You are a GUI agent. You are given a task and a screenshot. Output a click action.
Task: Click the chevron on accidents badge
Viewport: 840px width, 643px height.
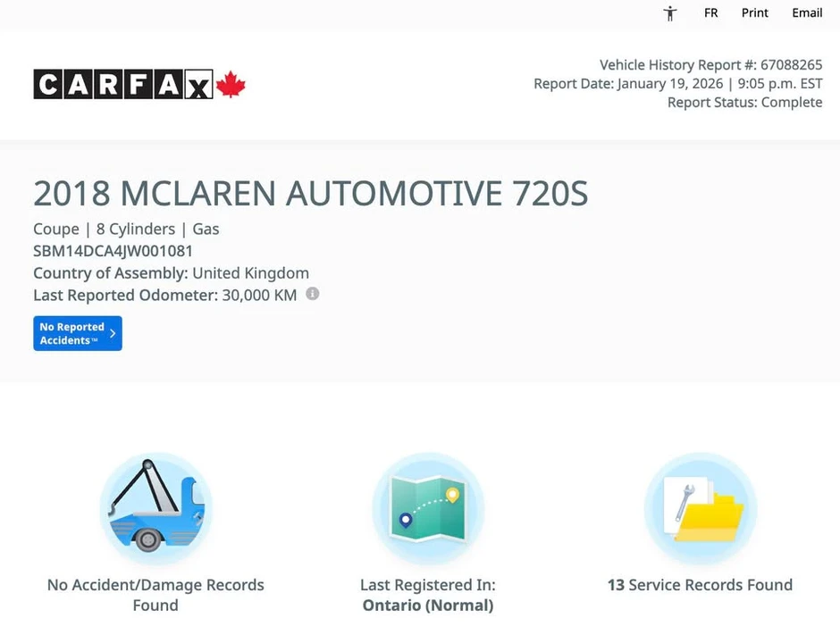pyautogui.click(x=113, y=333)
